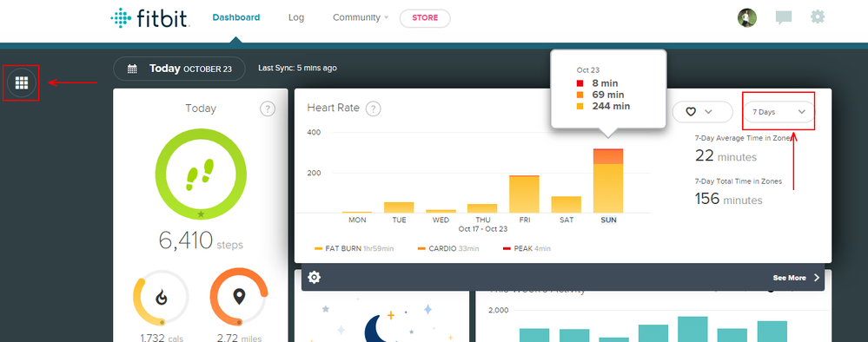Click the 244 min tooltip value

[611, 106]
